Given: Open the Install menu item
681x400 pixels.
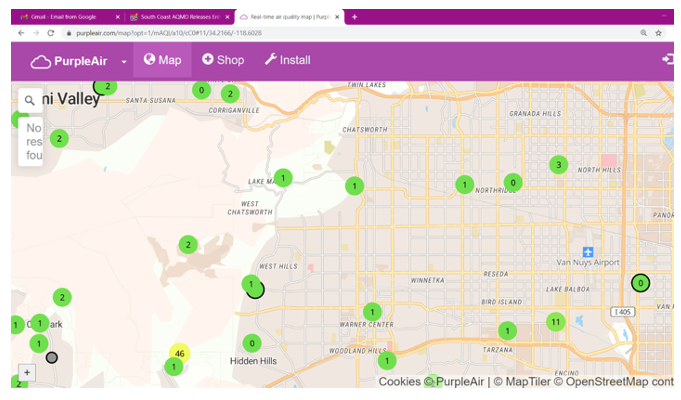Looking at the screenshot, I should coord(287,60).
